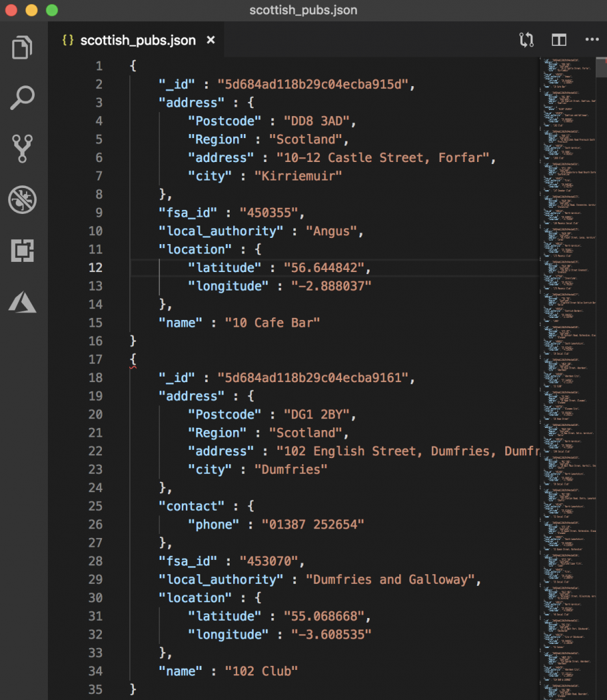Open the Azure panel

23,302
